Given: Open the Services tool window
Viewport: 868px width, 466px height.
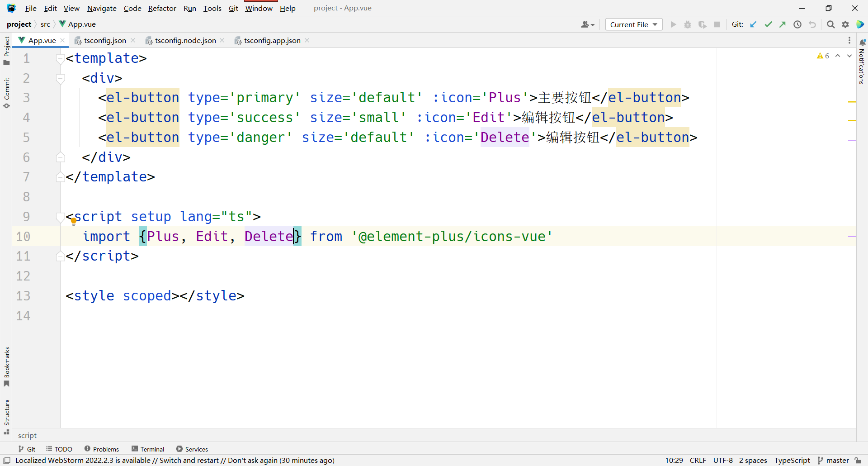Looking at the screenshot, I should [x=192, y=449].
